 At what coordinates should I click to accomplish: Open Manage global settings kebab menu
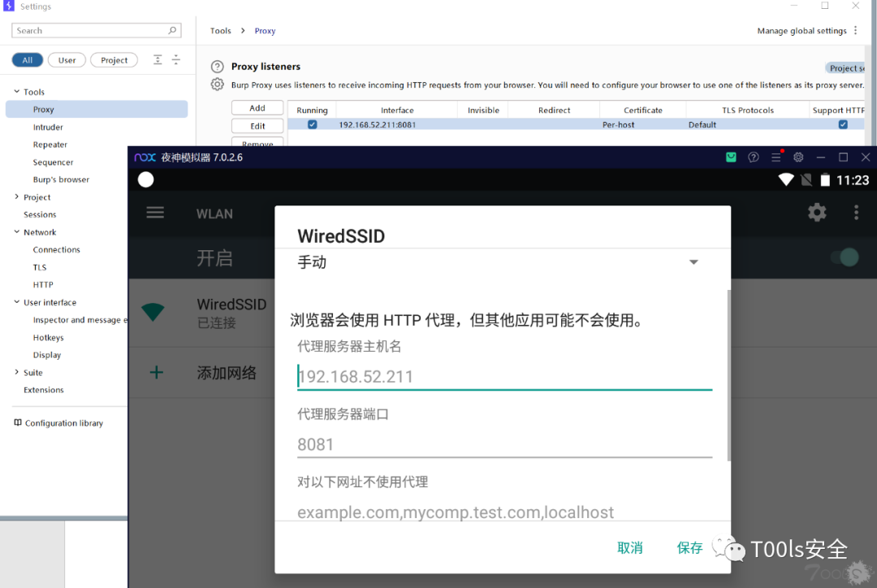click(x=855, y=31)
